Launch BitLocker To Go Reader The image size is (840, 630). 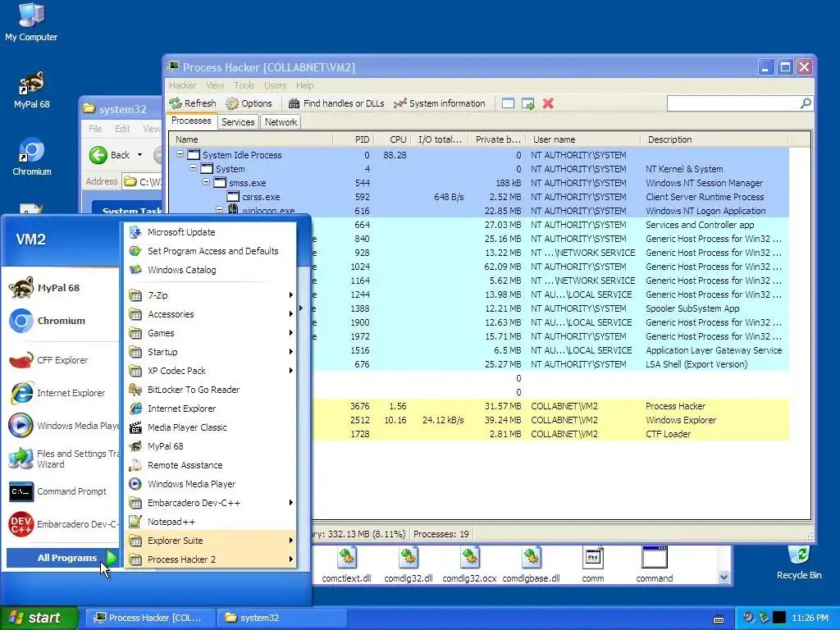(x=211, y=390)
